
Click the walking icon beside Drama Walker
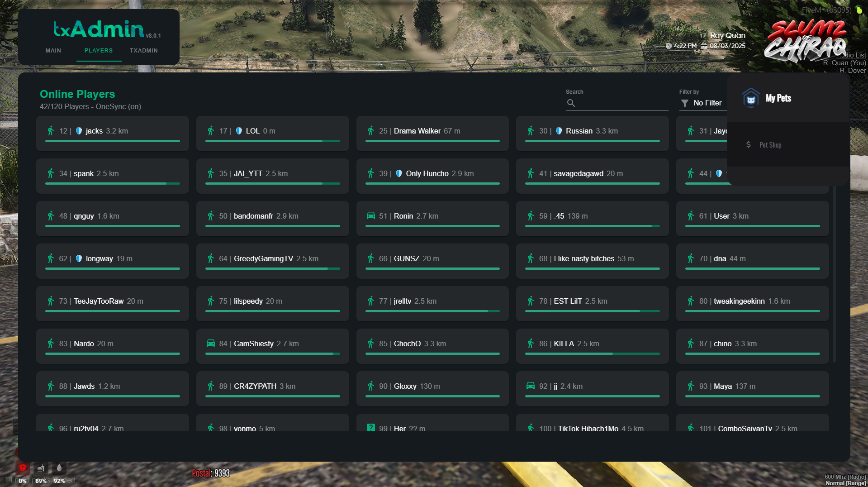(370, 131)
